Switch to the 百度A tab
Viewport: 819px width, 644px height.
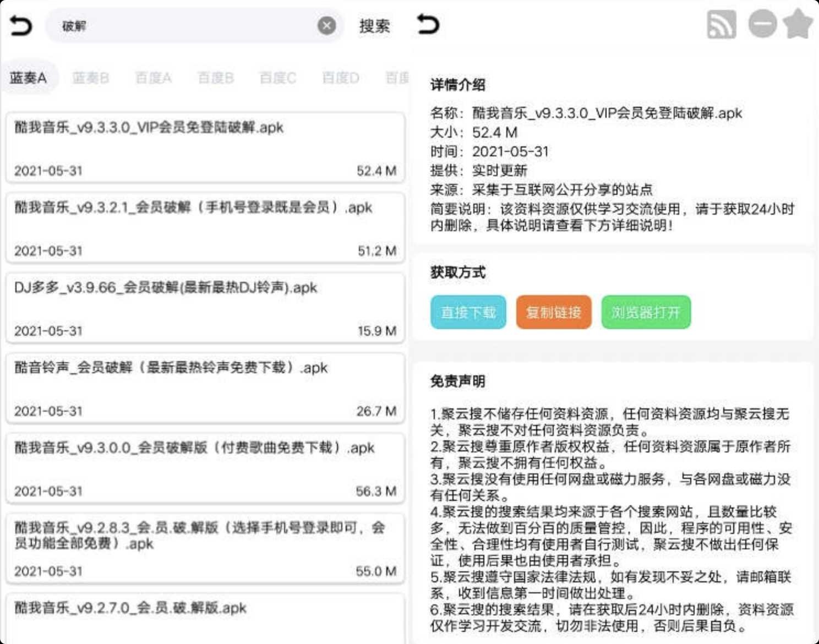154,78
